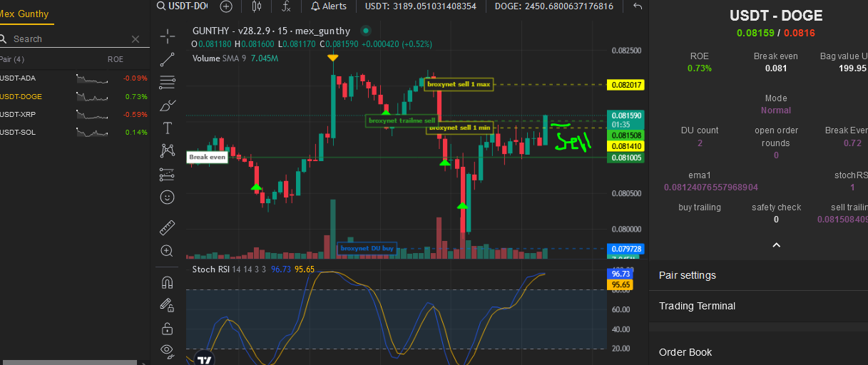Viewport: 868px width, 365px height.
Task: Open the USDT-DOGE symbol search
Action: pos(182,6)
